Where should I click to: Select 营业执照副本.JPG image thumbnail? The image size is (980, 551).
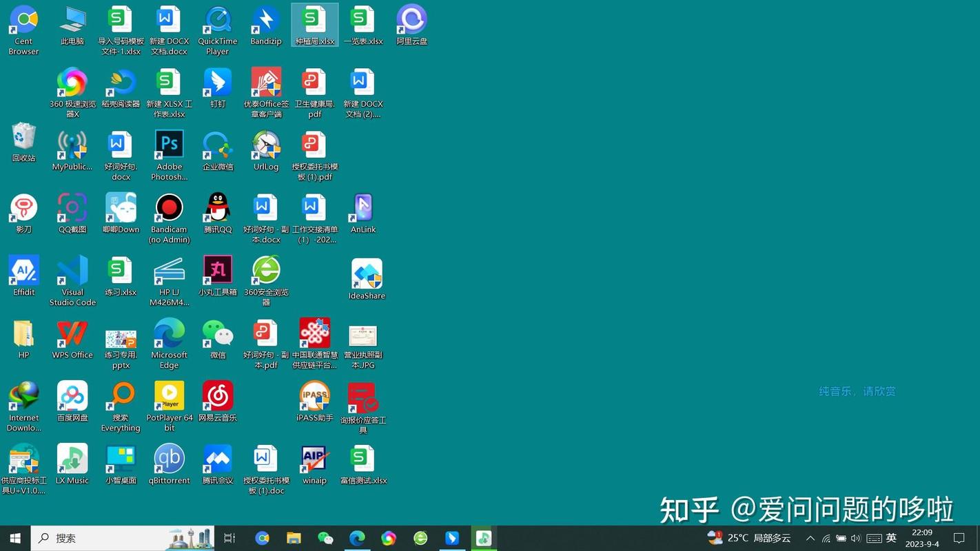tap(363, 336)
